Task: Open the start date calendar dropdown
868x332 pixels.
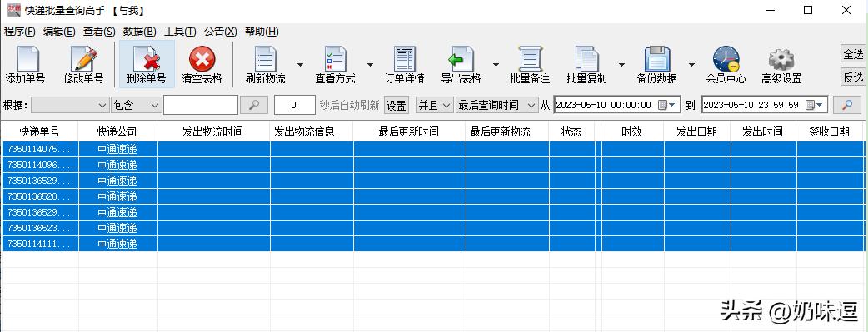Action: [x=667, y=105]
